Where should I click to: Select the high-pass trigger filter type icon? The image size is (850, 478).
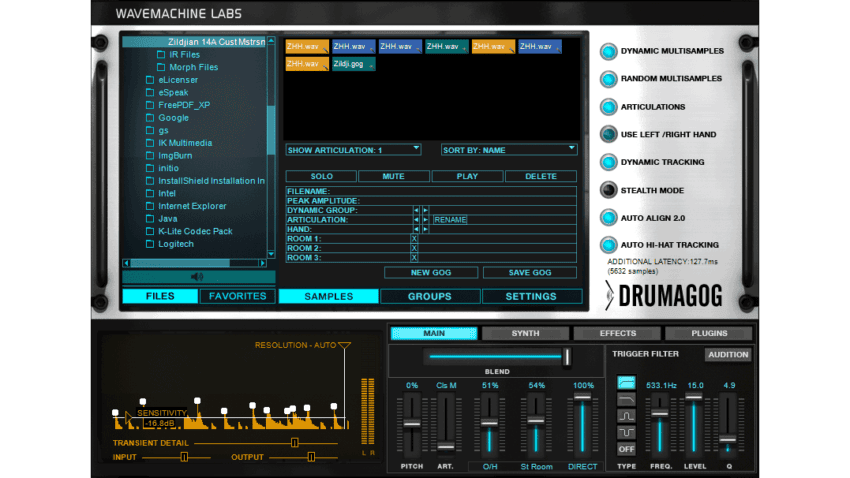[626, 382]
